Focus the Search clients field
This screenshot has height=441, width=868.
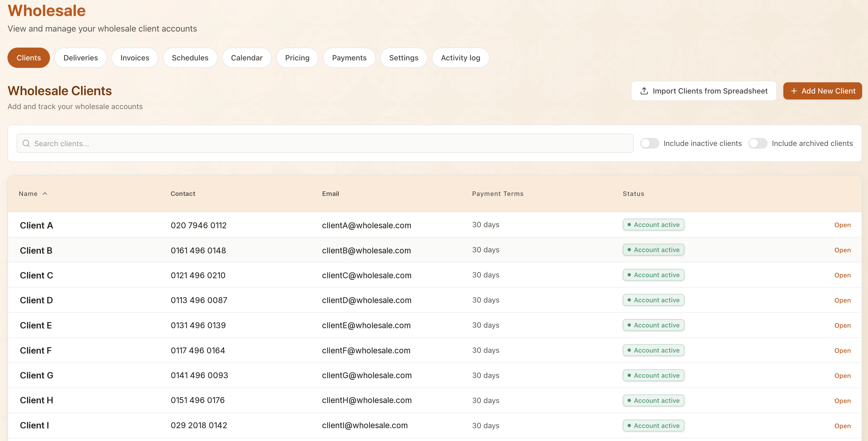325,143
